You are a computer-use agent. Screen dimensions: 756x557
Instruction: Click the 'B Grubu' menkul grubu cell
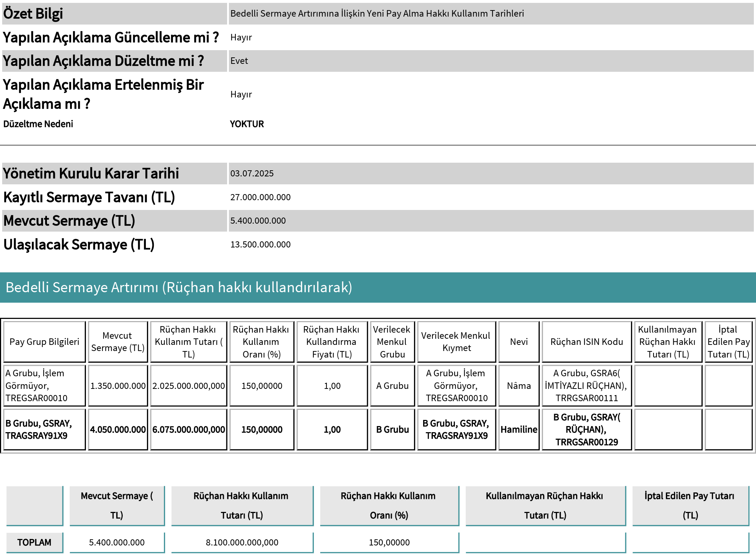[x=392, y=430]
